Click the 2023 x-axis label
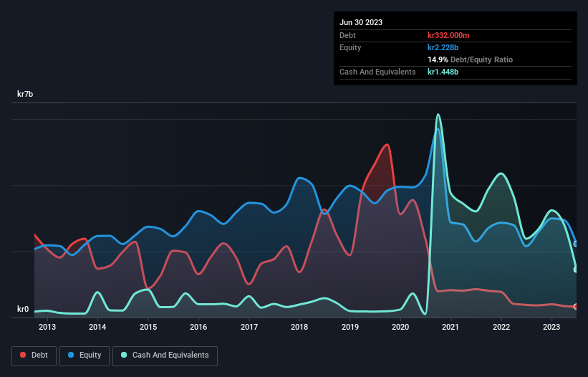588x377 pixels. coord(551,327)
